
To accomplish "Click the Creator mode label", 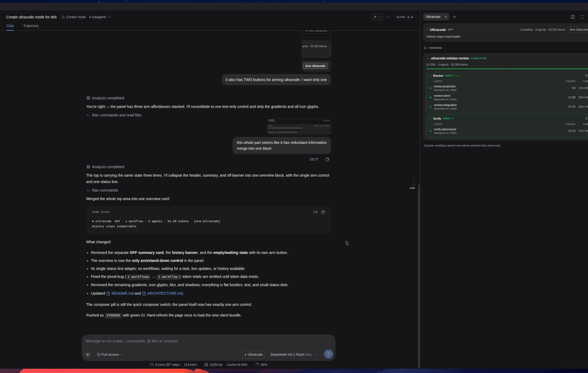I will coord(73,17).
